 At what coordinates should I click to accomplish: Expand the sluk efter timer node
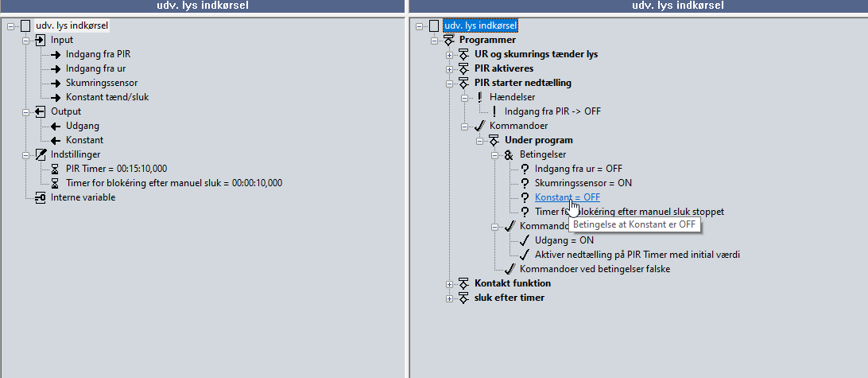(449, 298)
